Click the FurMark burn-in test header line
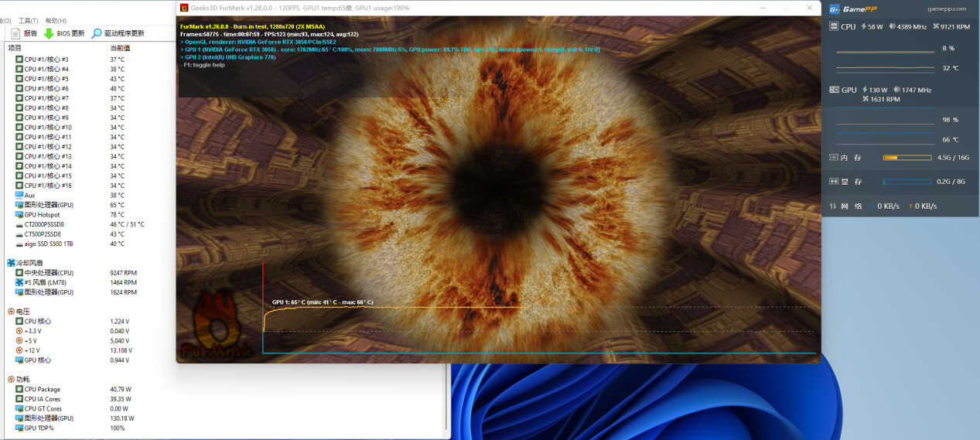The width and height of the screenshot is (980, 440). 252,26
